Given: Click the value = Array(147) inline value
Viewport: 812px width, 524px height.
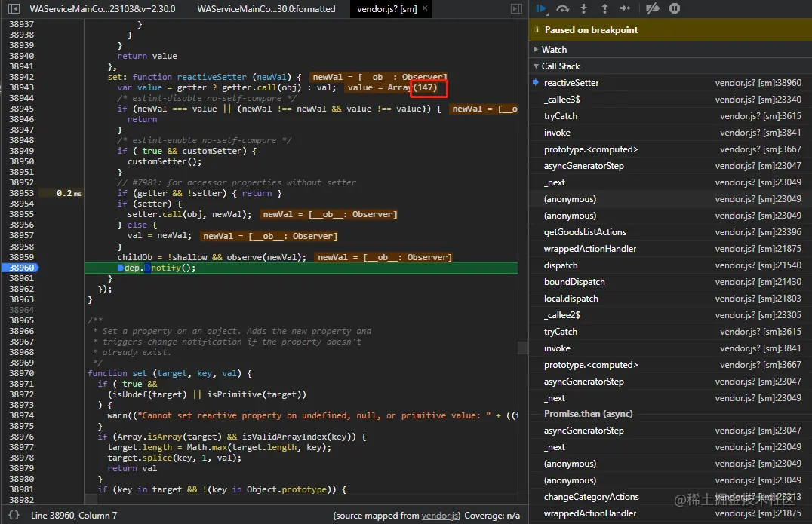Looking at the screenshot, I should [392, 87].
